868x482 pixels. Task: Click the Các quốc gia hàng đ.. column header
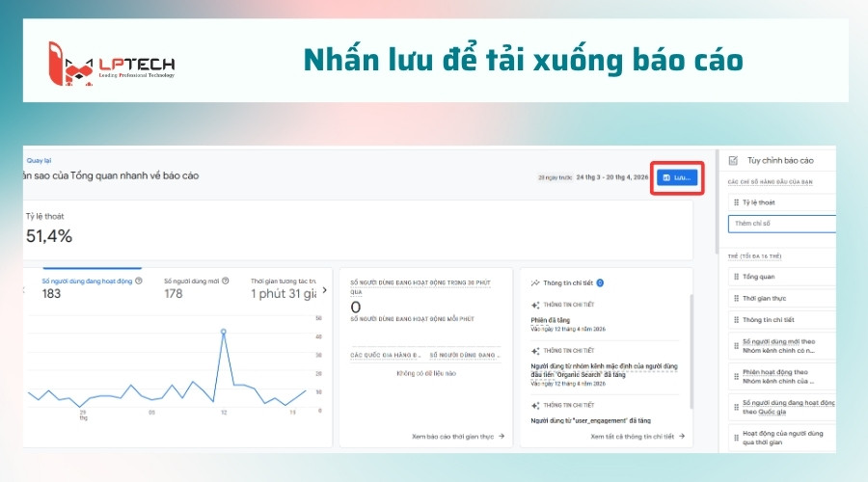coord(385,355)
